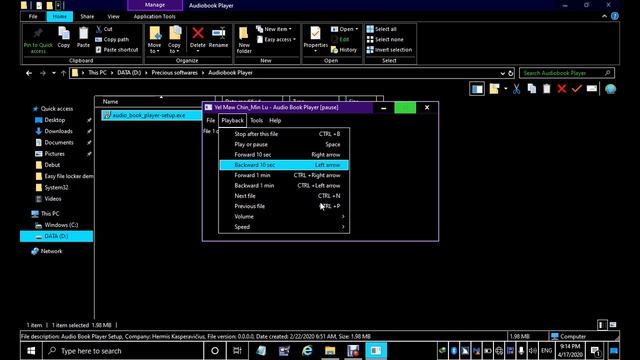Viewport: 640px width, 360px height.
Task: Click the Search Audiobook Player box
Action: pyautogui.click(x=567, y=73)
